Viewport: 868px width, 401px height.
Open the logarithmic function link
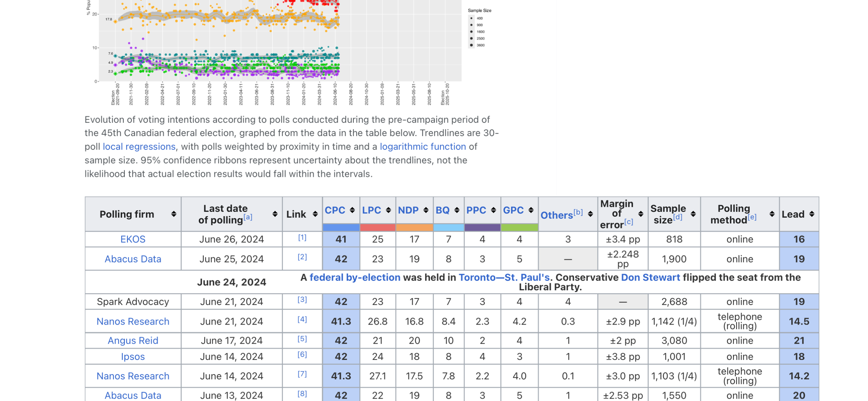(423, 146)
